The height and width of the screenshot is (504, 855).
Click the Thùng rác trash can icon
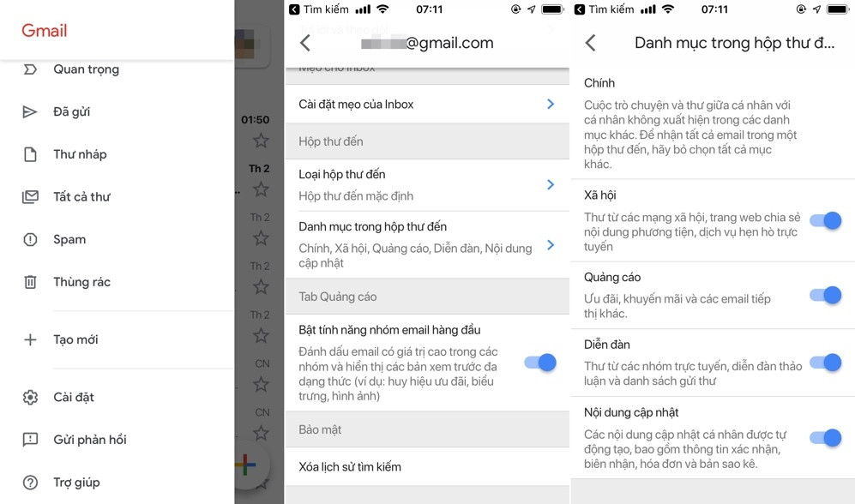coord(31,281)
